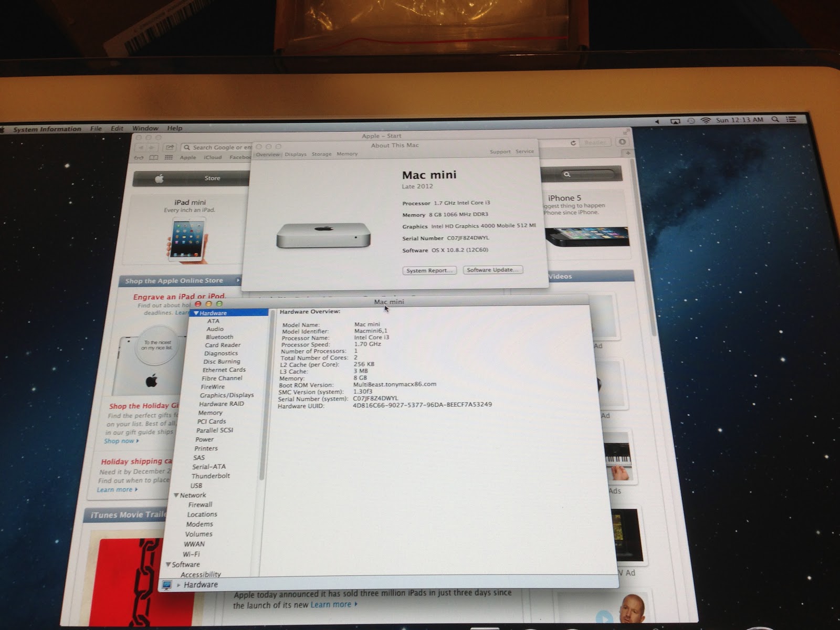Select Card Reader in the sidebar
840x630 pixels.
point(223,345)
